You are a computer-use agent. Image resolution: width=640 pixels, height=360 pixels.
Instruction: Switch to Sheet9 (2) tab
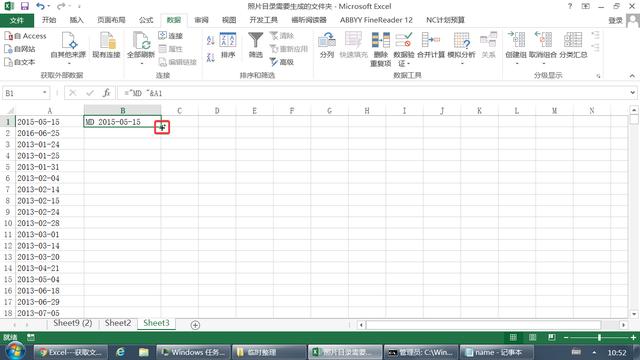(73, 323)
